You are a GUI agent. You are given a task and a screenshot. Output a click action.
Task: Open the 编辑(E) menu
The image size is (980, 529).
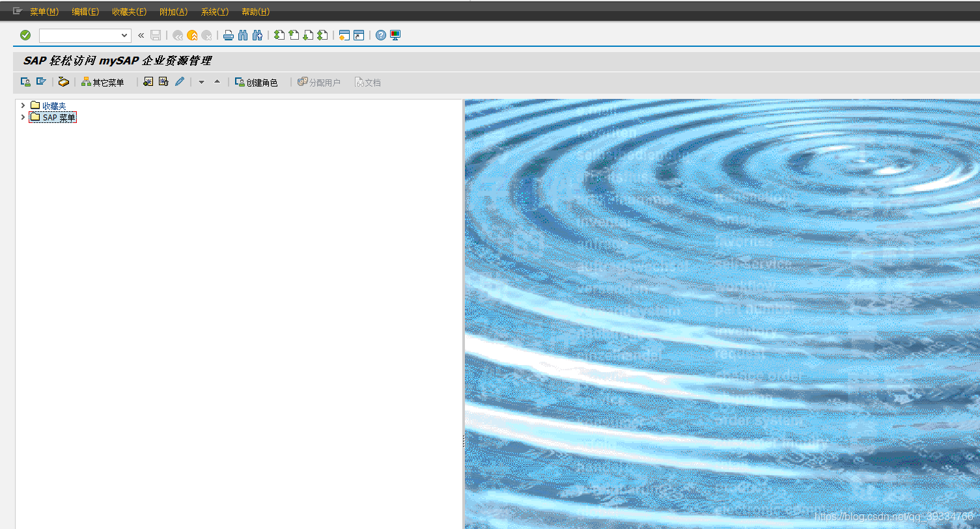tap(85, 12)
